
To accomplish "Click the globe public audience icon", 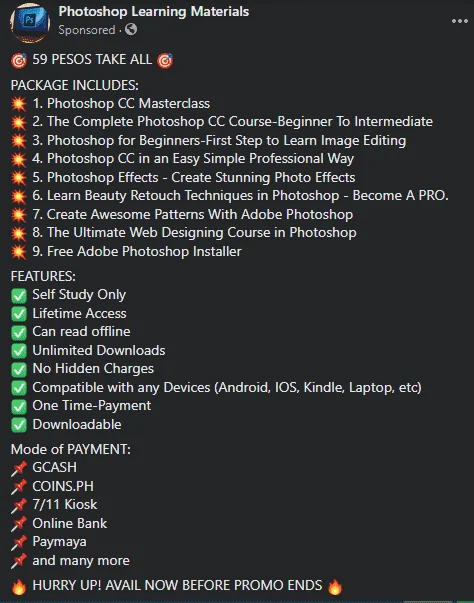I will click(x=131, y=29).
